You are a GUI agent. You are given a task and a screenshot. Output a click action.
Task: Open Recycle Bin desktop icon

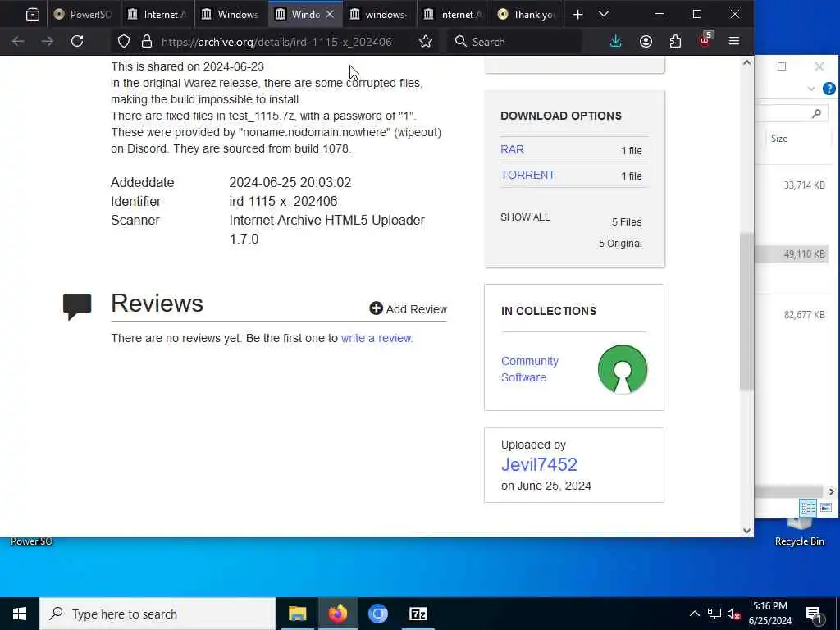tap(799, 533)
